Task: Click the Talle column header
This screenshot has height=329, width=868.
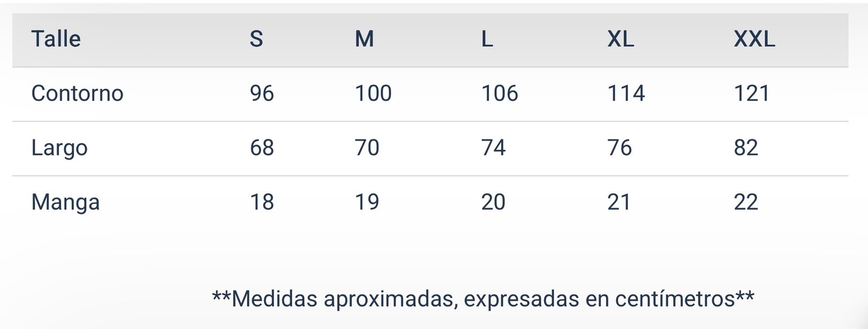Action: (x=56, y=39)
